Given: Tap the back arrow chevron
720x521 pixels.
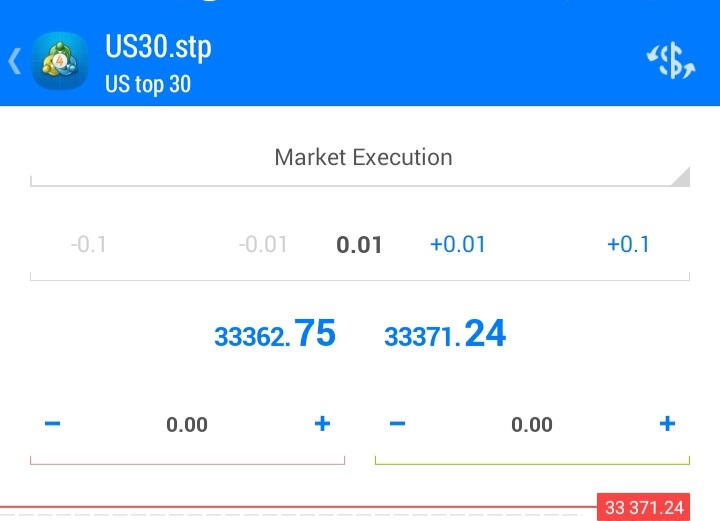Looking at the screenshot, I should pos(14,62).
